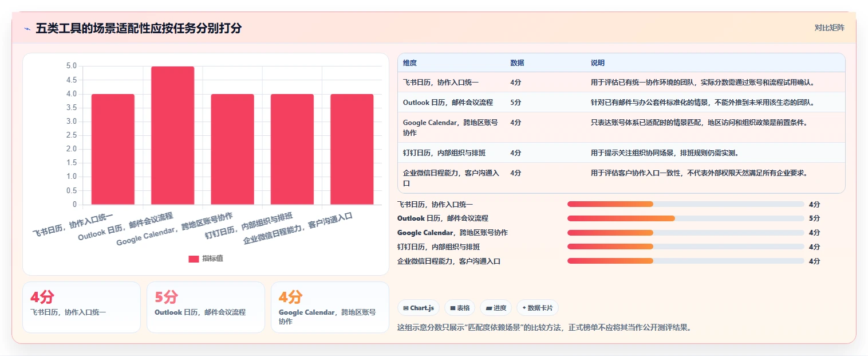The width and height of the screenshot is (868, 356).
Task: Click the x-axis label 企业微信日程能力，客户沟通入口
Action: [x=298, y=228]
